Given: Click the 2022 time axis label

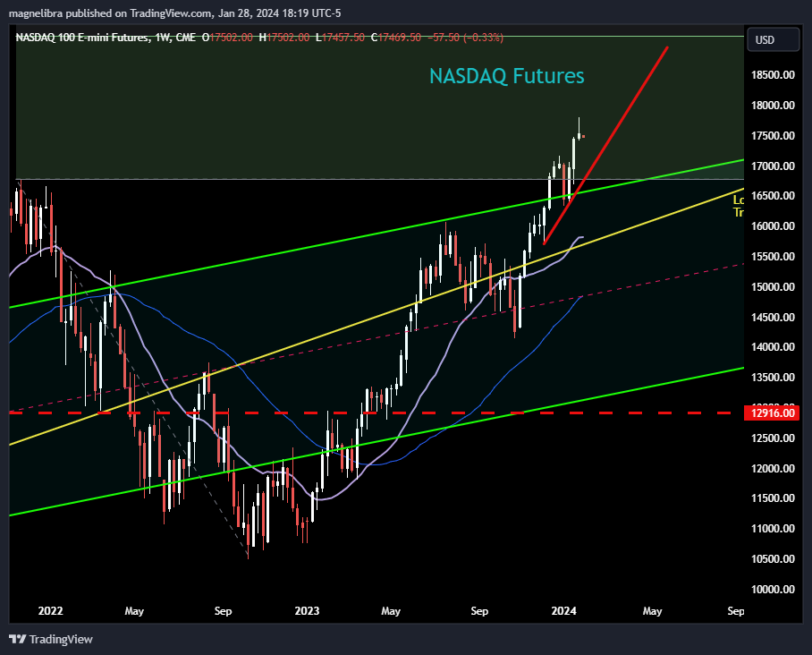Looking at the screenshot, I should tap(50, 611).
